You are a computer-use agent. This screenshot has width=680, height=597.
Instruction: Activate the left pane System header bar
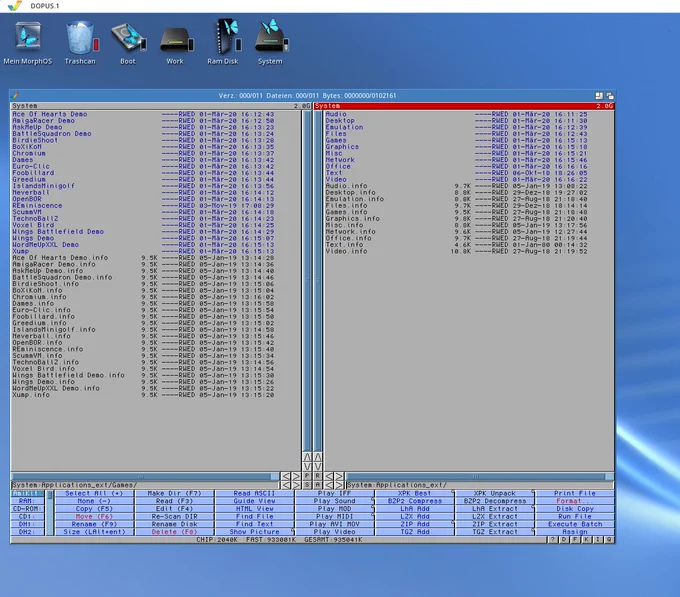point(161,106)
